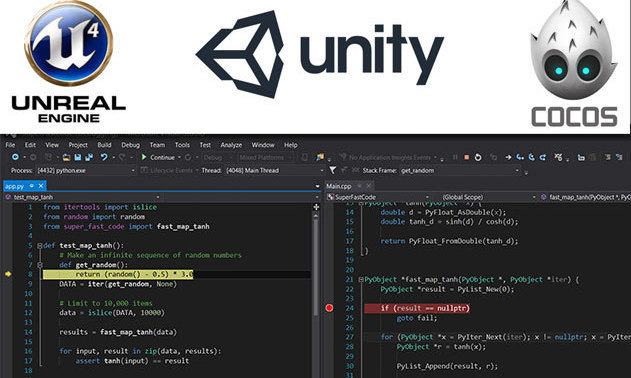Switch to the Main.cpp tab

[339, 186]
